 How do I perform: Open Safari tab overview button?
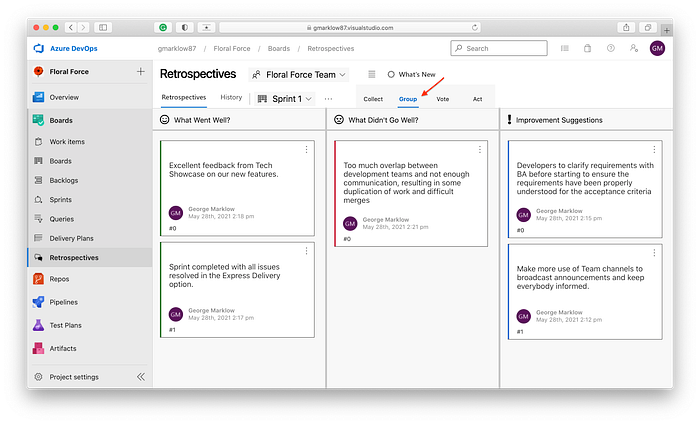[648, 28]
